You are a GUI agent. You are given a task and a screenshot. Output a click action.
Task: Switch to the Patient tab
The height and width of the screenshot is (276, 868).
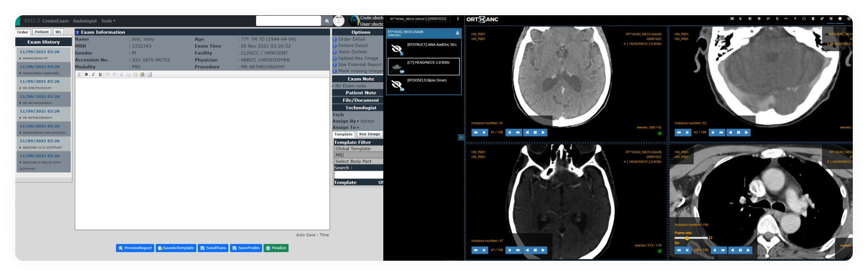pyautogui.click(x=42, y=32)
